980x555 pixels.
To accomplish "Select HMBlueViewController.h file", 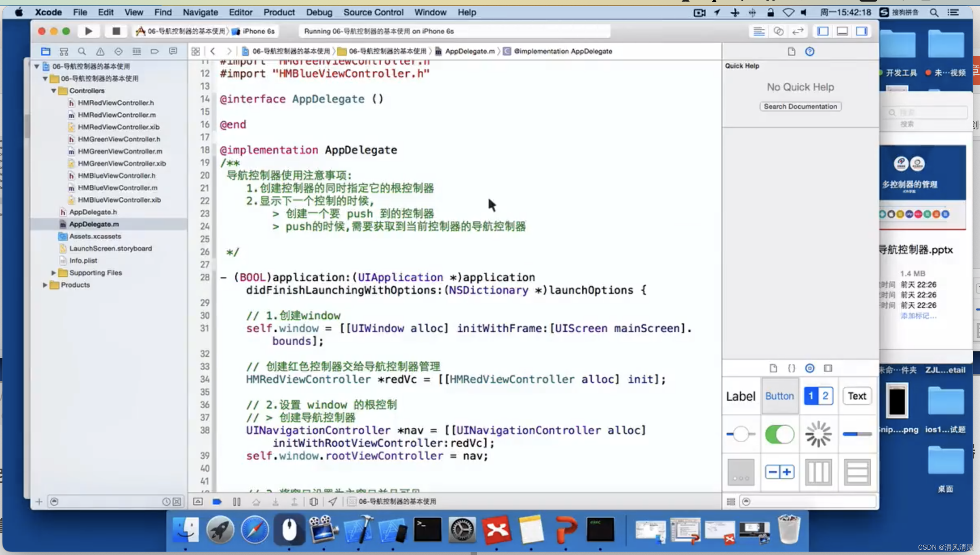I will click(116, 175).
